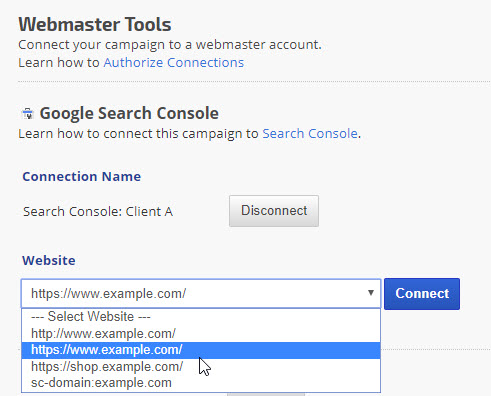
Task: Select https://shop.example.com/ in the dropdown list
Action: coord(201,367)
